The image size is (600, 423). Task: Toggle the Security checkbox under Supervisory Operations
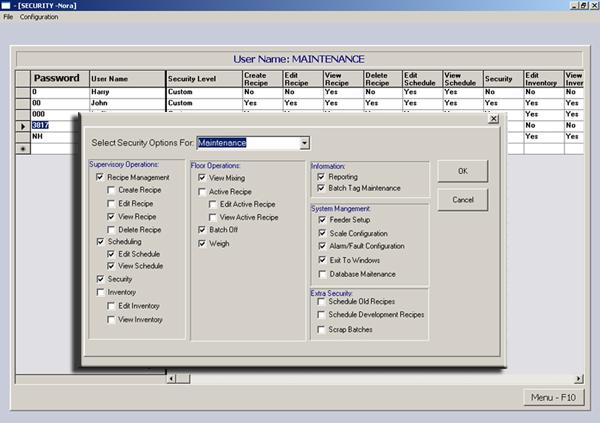click(x=100, y=279)
